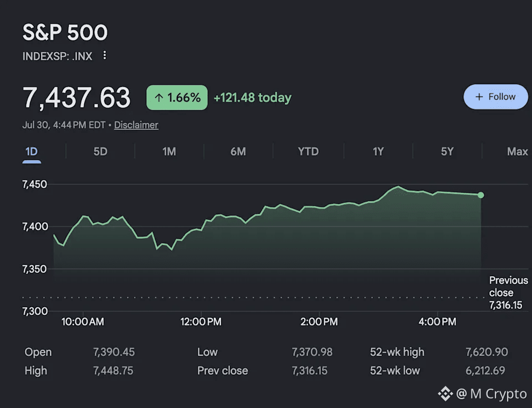
Task: Click the up-arrow icon in 1.66% badge
Action: 158,98
